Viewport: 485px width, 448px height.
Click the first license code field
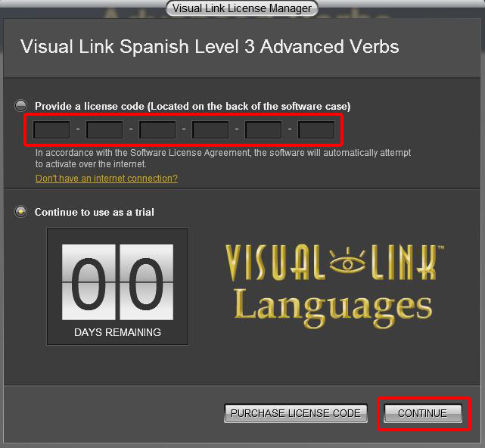coord(52,130)
